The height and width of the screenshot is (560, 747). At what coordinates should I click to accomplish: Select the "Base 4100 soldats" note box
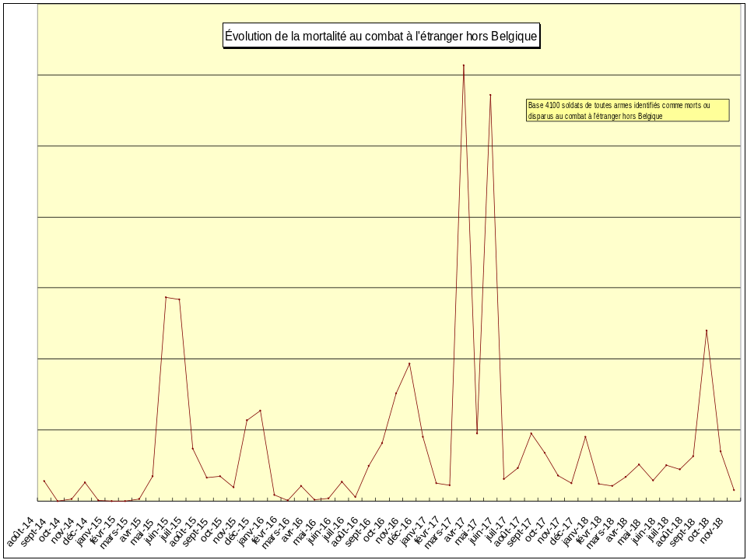627,110
